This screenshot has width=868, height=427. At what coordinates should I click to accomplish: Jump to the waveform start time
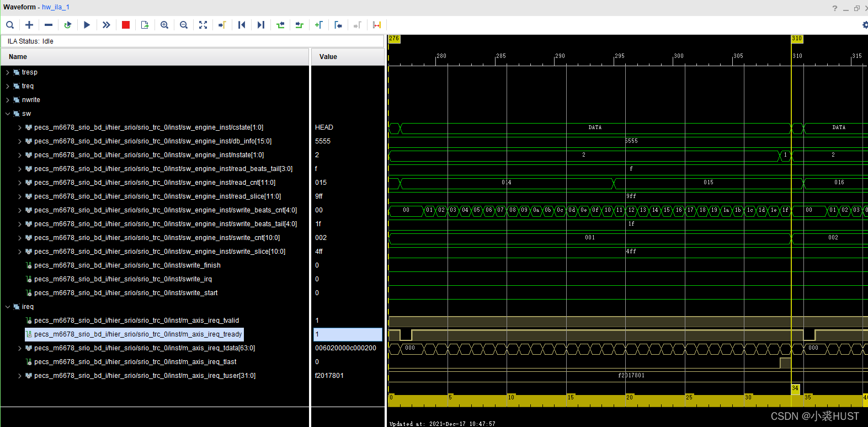click(242, 25)
